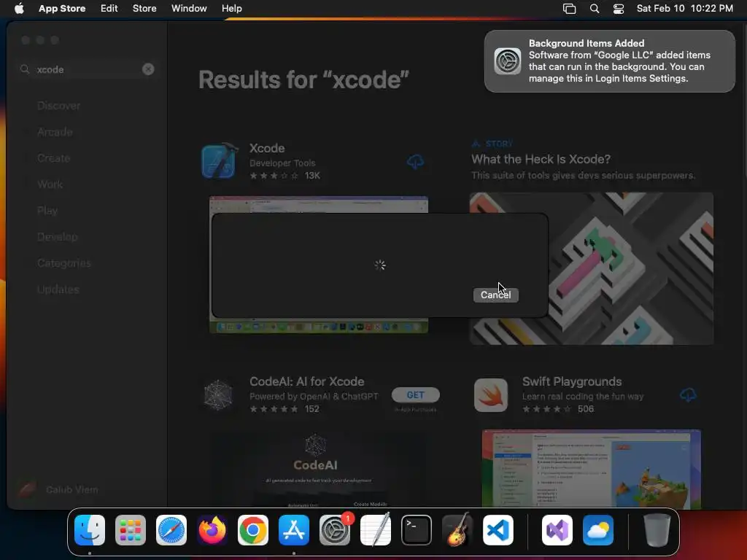Launch Firefox from the dock
The height and width of the screenshot is (560, 747).
212,530
